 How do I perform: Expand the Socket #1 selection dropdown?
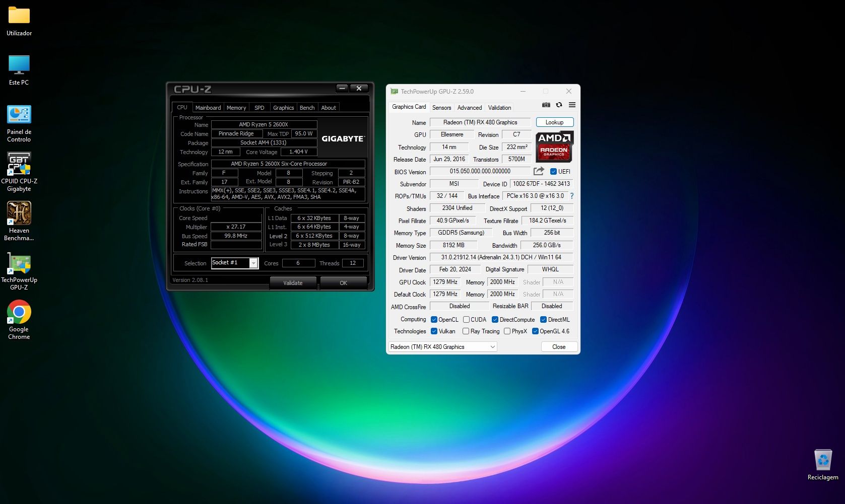253,263
